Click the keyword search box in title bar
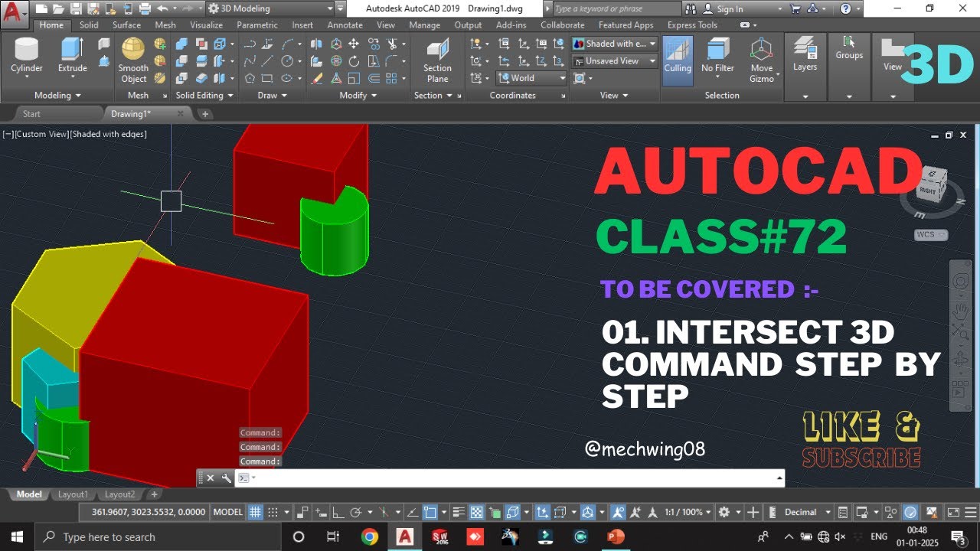 (615, 8)
